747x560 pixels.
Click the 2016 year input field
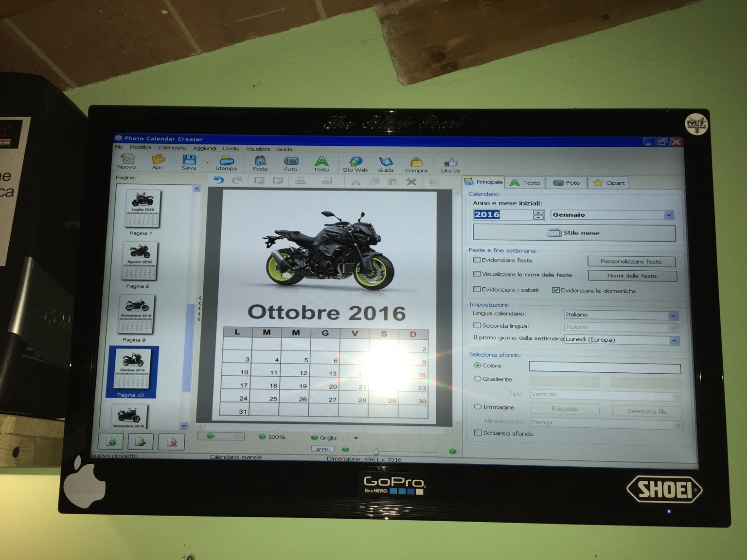[x=502, y=214]
